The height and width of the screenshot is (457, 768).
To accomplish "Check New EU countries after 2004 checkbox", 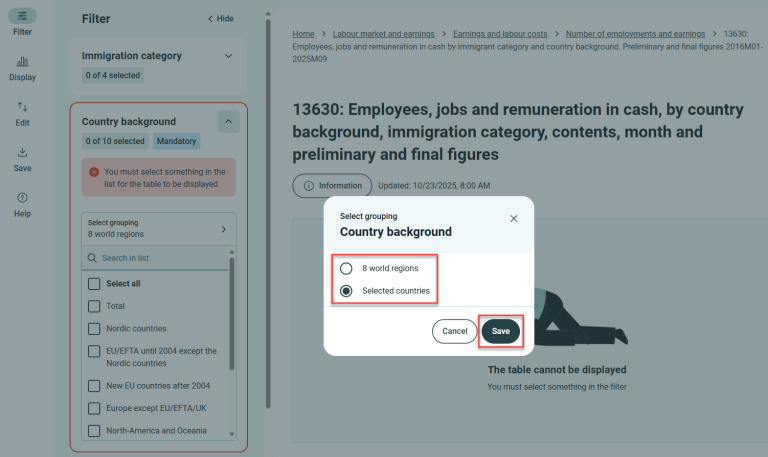I will pos(94,386).
